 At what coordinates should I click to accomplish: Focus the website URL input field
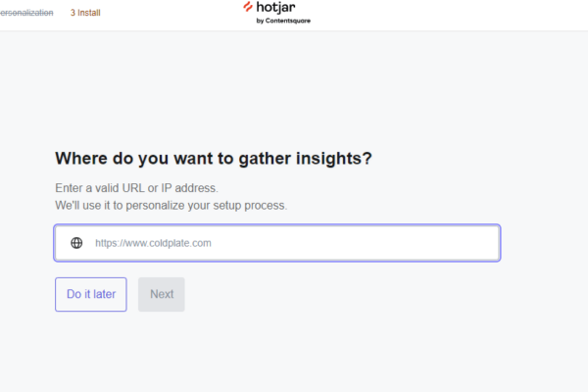[277, 243]
